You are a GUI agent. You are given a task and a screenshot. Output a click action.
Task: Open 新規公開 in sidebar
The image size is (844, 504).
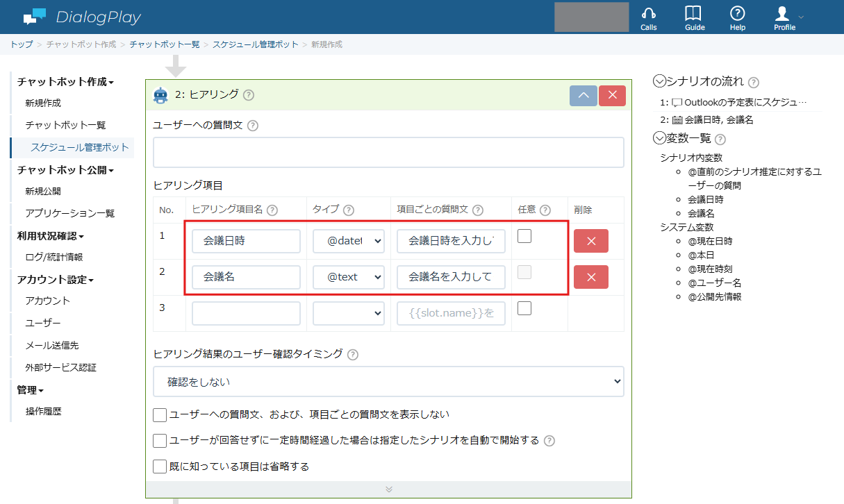tap(43, 191)
